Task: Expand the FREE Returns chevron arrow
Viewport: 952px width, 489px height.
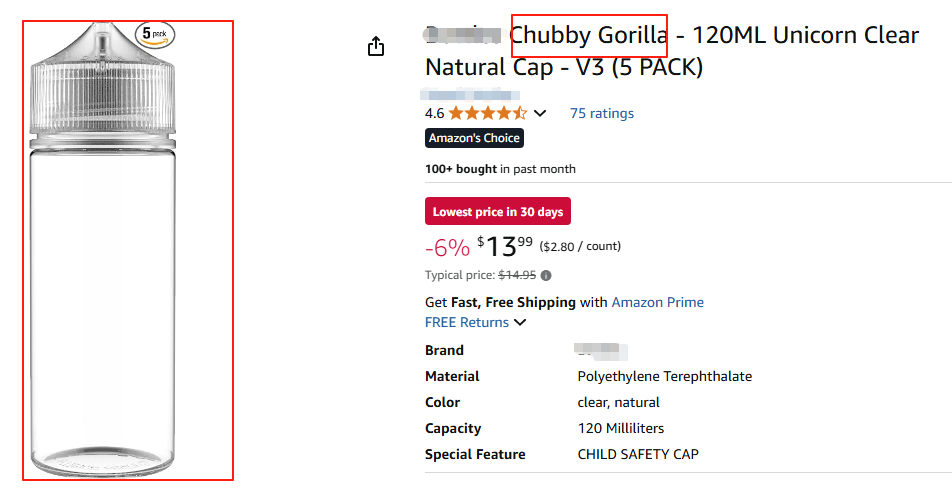Action: tap(519, 322)
